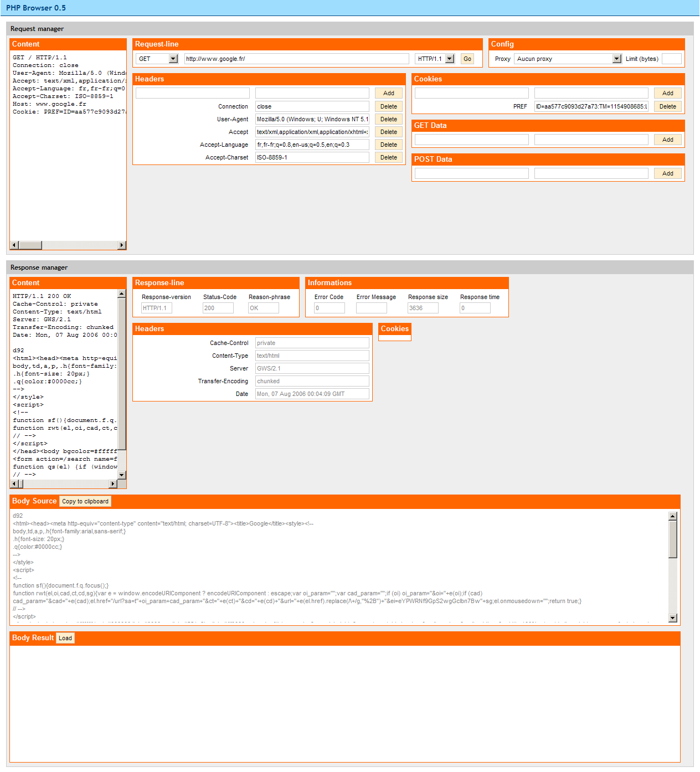Click the Response-version field
700x772 pixels.
(x=157, y=308)
